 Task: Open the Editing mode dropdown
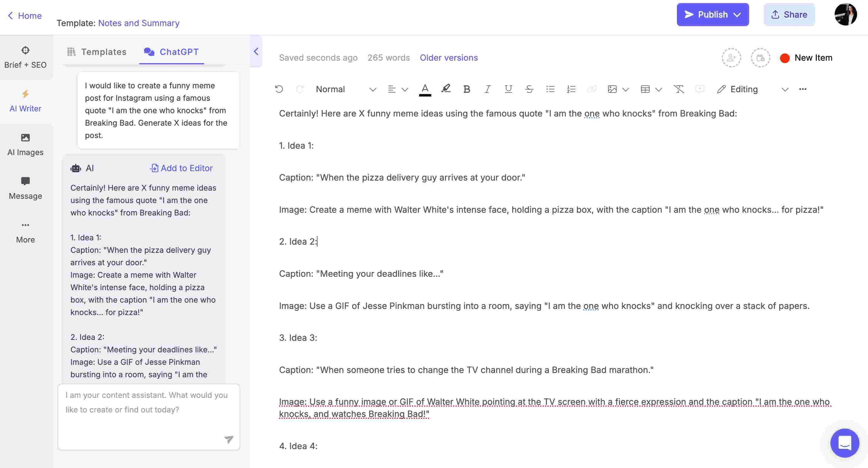click(x=752, y=89)
